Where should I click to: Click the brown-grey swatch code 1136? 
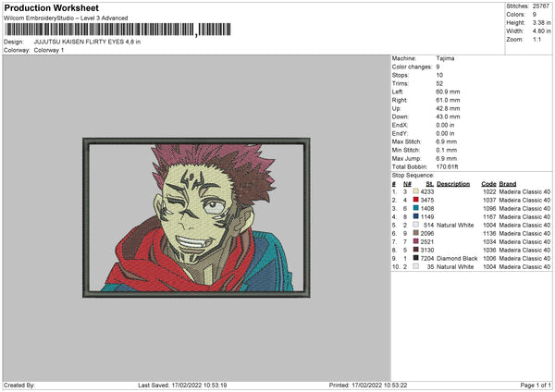(x=416, y=233)
